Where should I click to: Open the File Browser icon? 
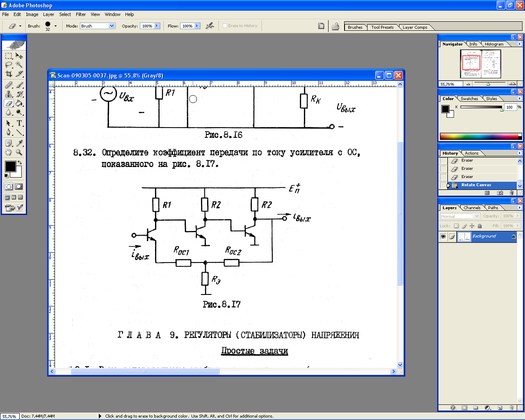coord(336,26)
